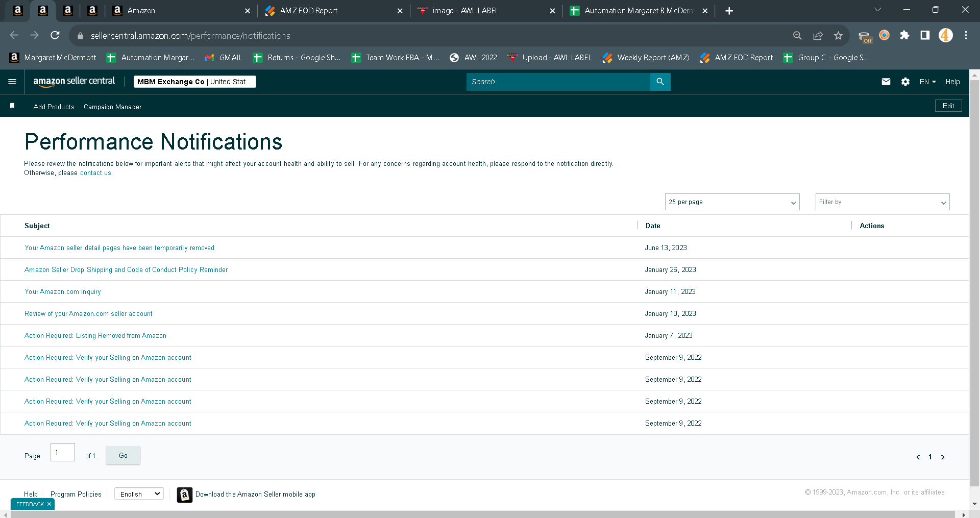Close the FEEDBACK tab with the x
The image size is (980, 518).
tap(49, 504)
